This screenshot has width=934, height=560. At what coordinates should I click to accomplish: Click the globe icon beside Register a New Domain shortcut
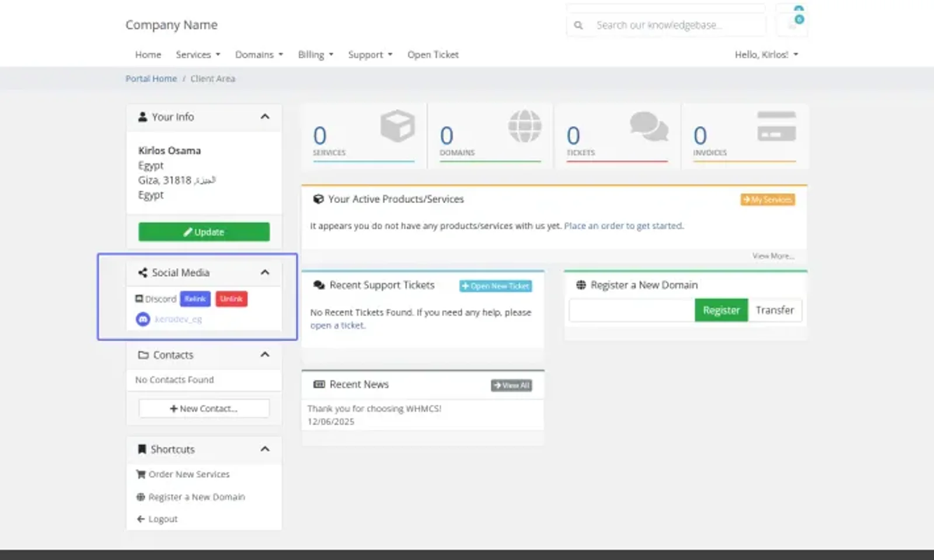pyautogui.click(x=141, y=497)
